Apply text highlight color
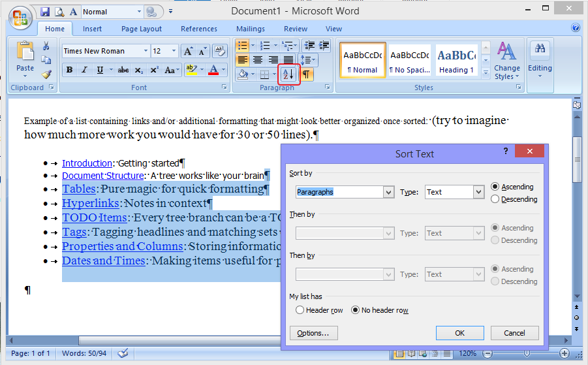 192,70
